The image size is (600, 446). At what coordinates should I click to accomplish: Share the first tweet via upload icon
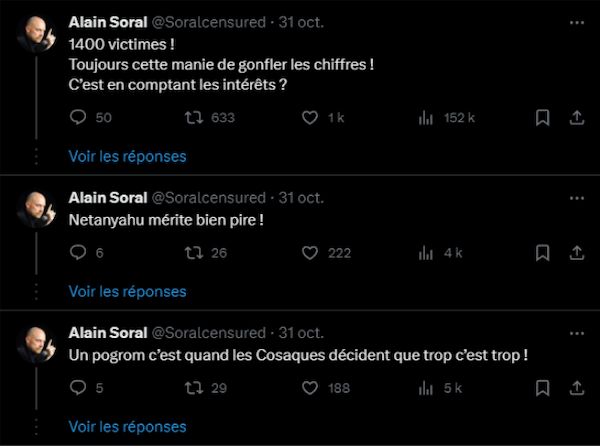[577, 118]
